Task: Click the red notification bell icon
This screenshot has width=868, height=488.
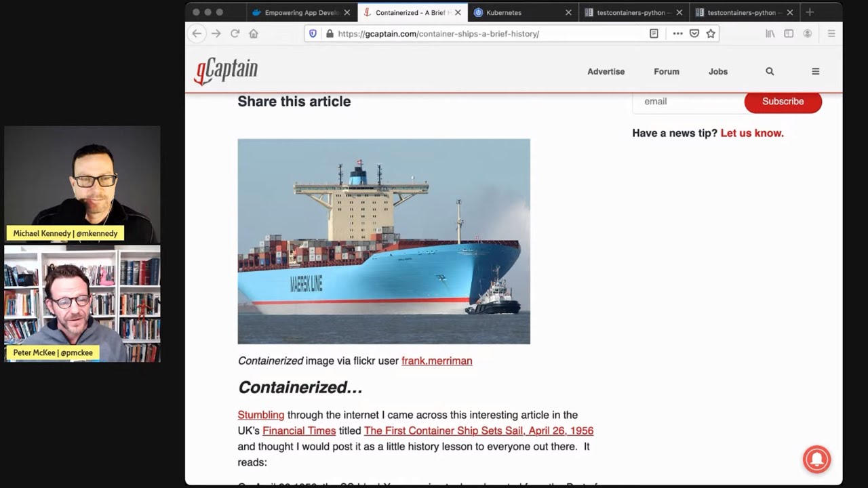Action: click(816, 459)
